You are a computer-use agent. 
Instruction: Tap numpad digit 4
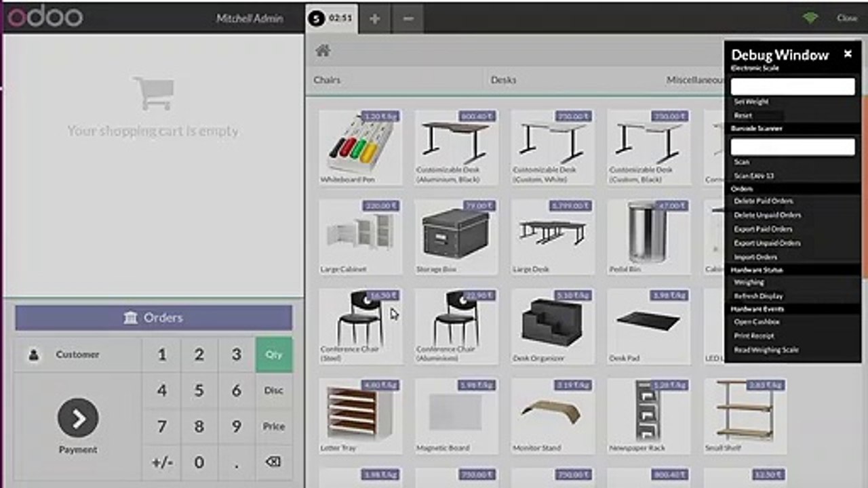[161, 390]
